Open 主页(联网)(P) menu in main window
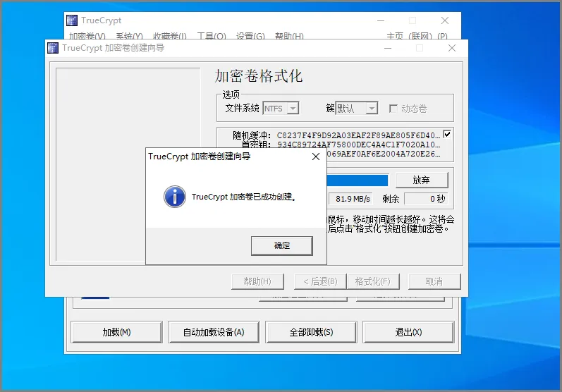The width and height of the screenshot is (562, 392). point(417,36)
